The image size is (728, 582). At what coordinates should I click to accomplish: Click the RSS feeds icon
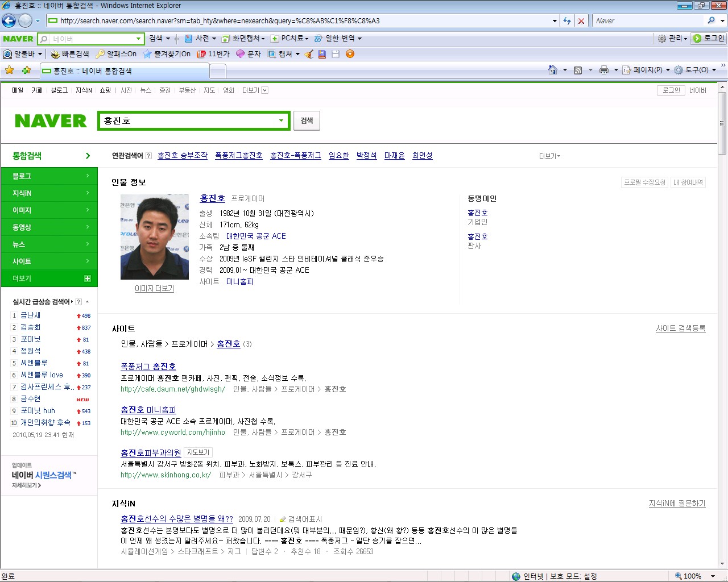pos(578,70)
